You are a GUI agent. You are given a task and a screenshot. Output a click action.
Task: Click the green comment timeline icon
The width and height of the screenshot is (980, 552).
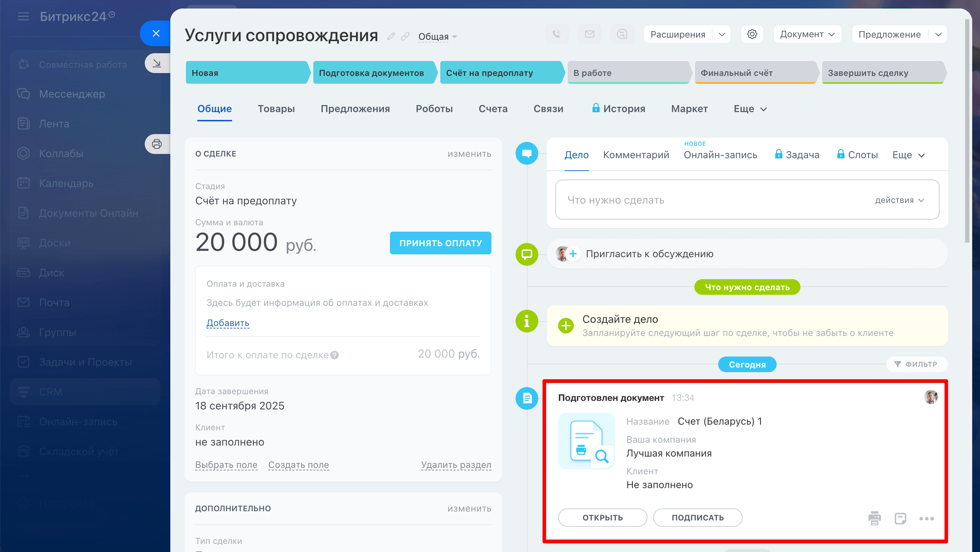(x=527, y=254)
